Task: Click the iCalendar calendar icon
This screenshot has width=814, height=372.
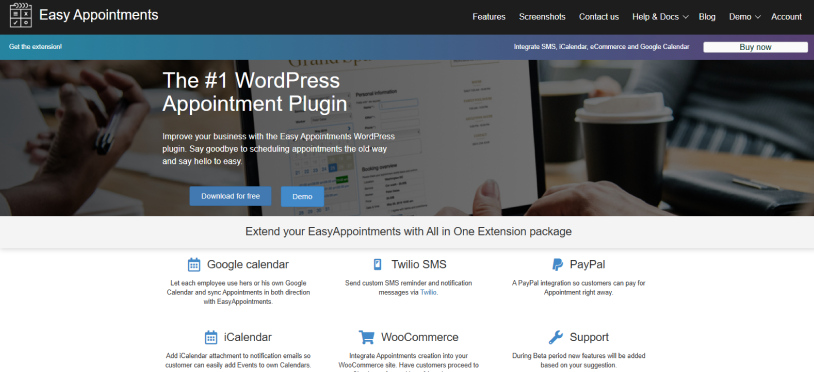Action: [211, 337]
